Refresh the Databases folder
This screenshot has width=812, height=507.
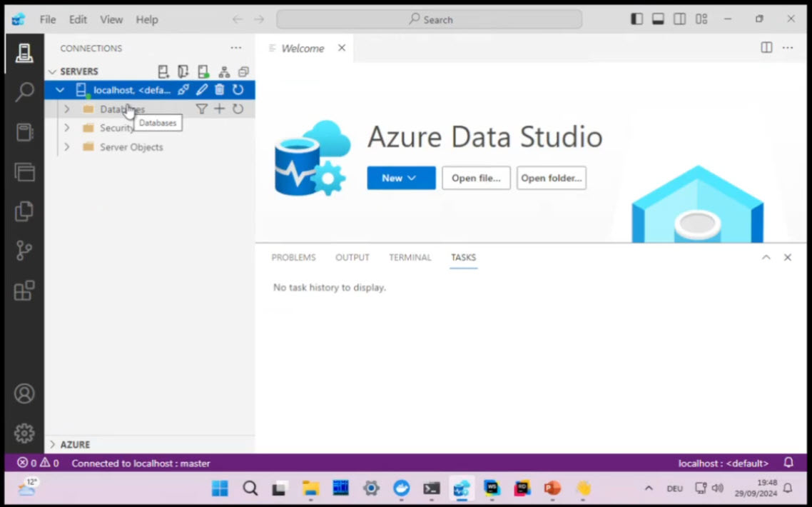tap(238, 109)
